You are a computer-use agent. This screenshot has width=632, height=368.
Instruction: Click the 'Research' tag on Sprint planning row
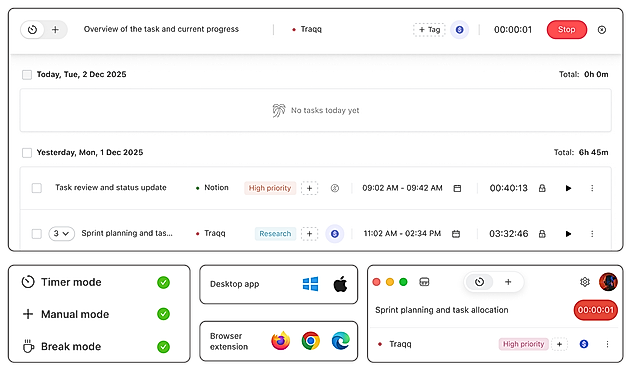point(275,234)
